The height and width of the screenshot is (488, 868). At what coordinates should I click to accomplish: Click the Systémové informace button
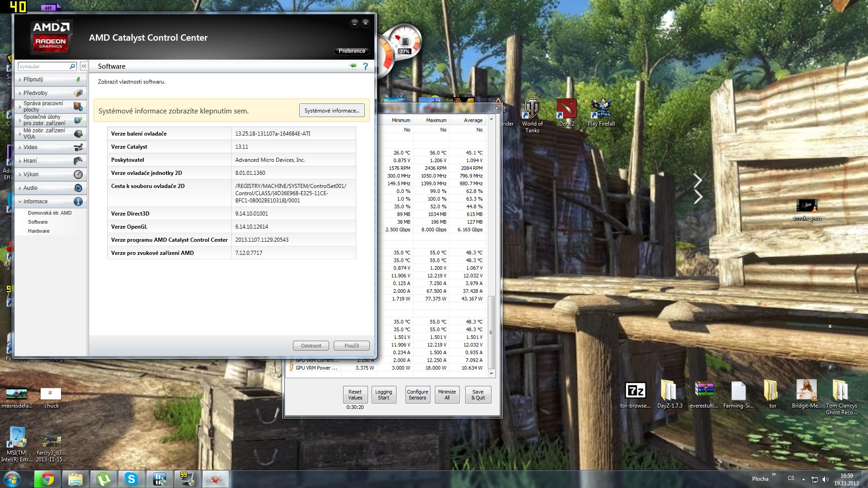(332, 111)
